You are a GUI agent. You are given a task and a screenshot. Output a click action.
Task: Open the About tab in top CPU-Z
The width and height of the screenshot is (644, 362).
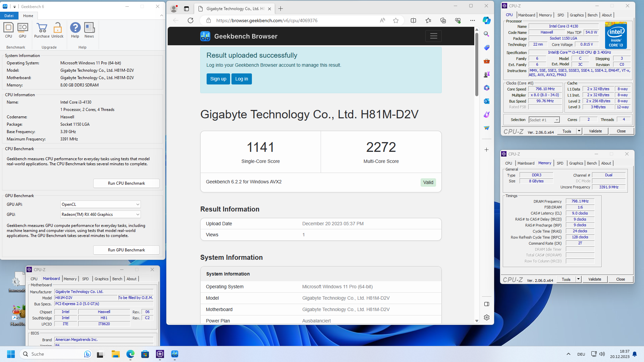(x=607, y=15)
